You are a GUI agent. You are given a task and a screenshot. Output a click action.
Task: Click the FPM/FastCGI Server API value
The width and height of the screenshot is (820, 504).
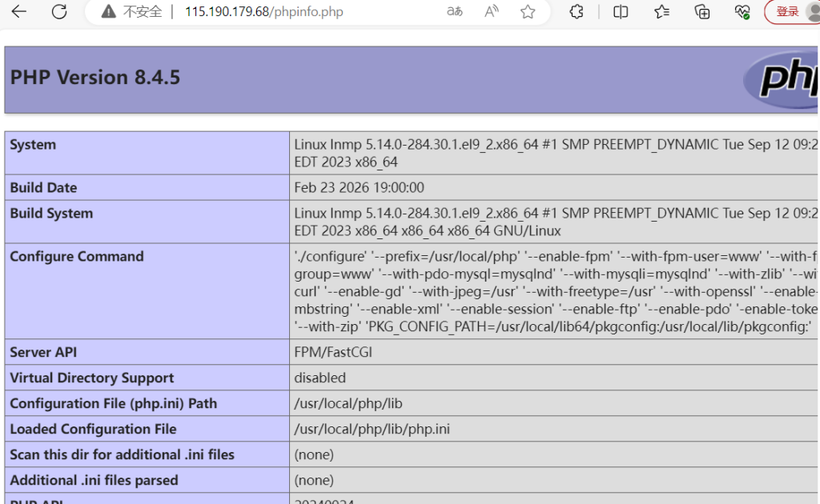[x=333, y=353]
